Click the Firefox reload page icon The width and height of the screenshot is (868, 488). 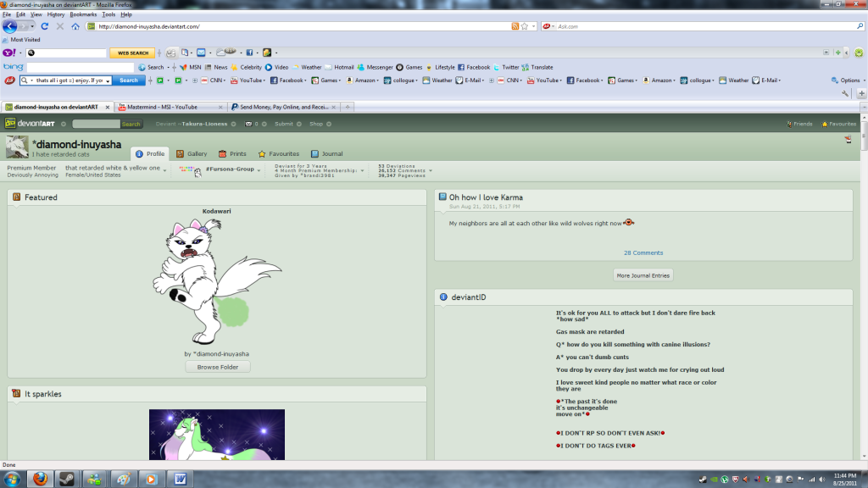[44, 26]
